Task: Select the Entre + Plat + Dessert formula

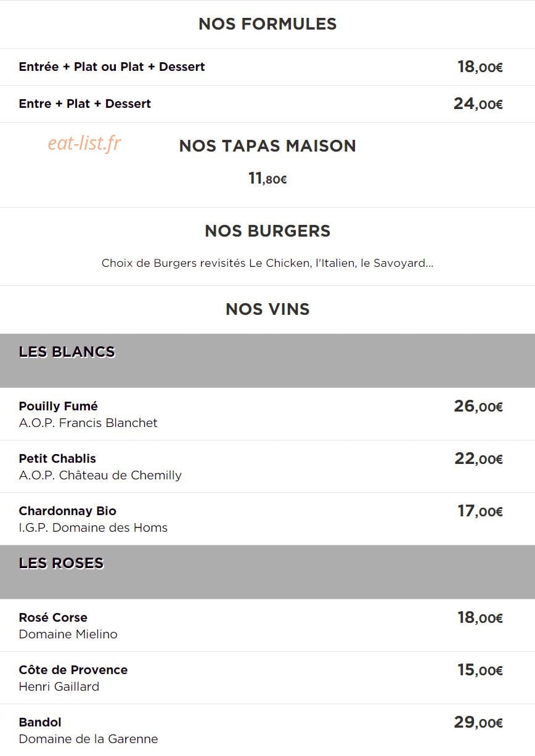Action: pyautogui.click(x=267, y=104)
